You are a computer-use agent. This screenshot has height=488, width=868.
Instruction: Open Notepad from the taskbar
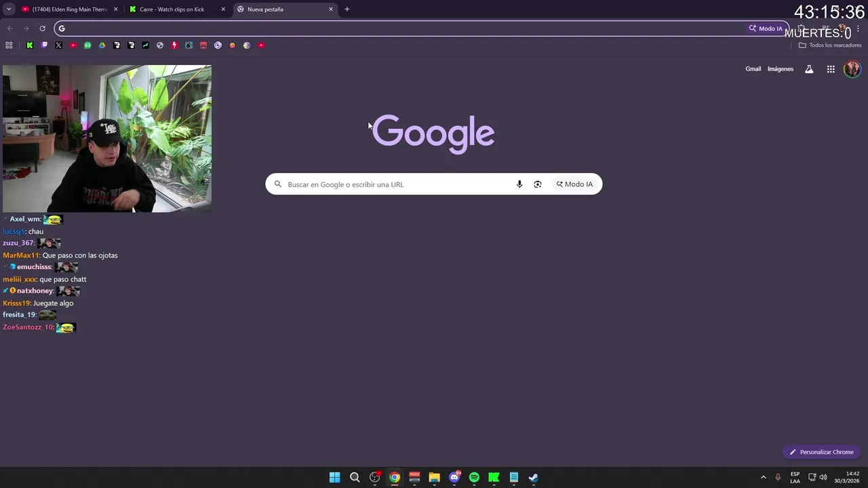(514, 477)
